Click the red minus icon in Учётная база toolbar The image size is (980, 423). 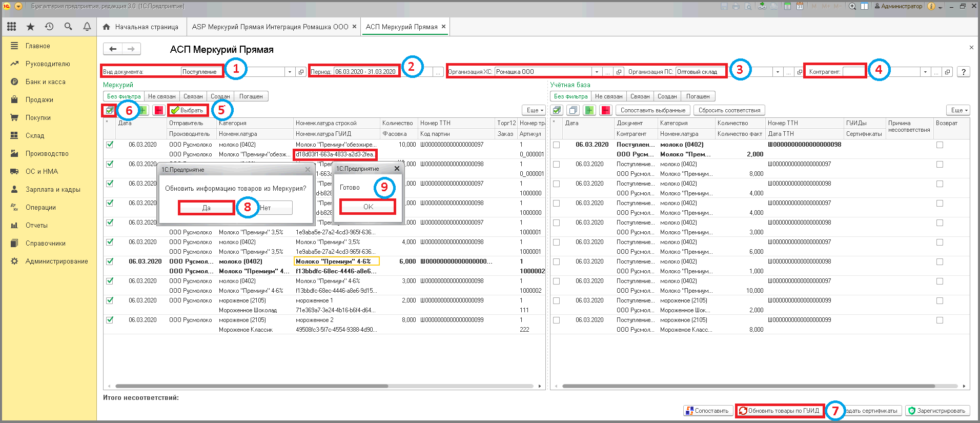(606, 110)
